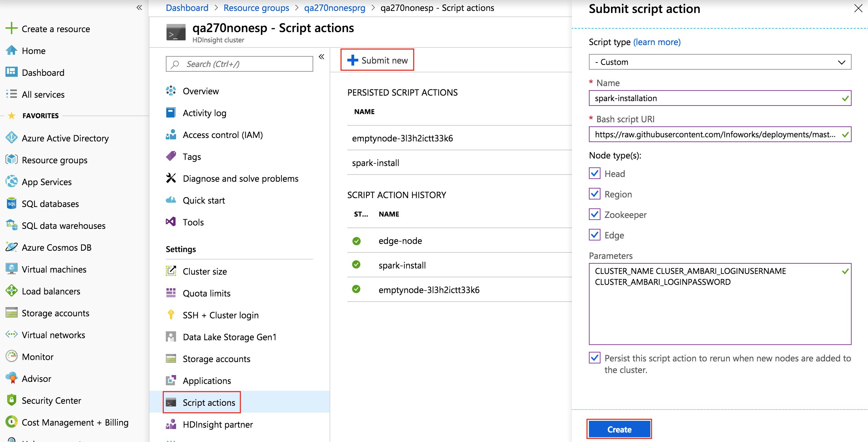Go to Dashboard breadcrumb link
Image resolution: width=868 pixels, height=442 pixels.
click(187, 8)
